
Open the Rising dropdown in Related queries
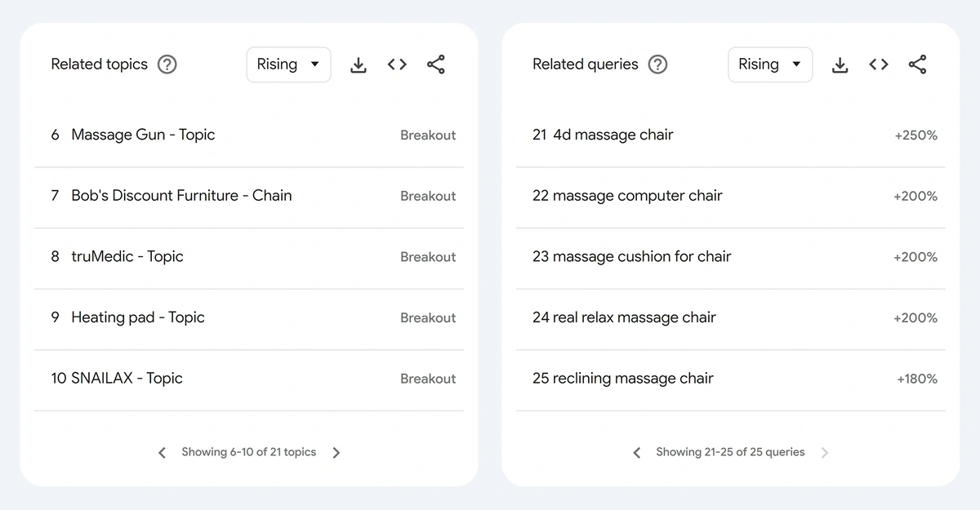770,64
